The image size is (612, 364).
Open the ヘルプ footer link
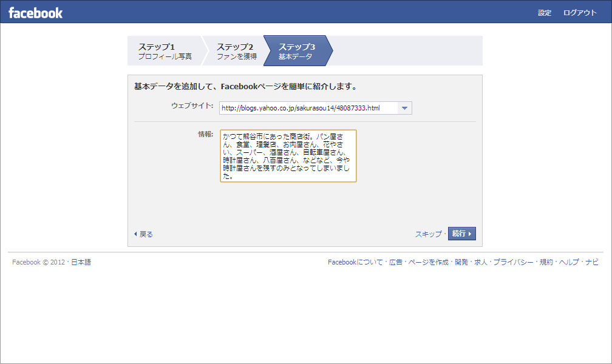click(x=569, y=262)
